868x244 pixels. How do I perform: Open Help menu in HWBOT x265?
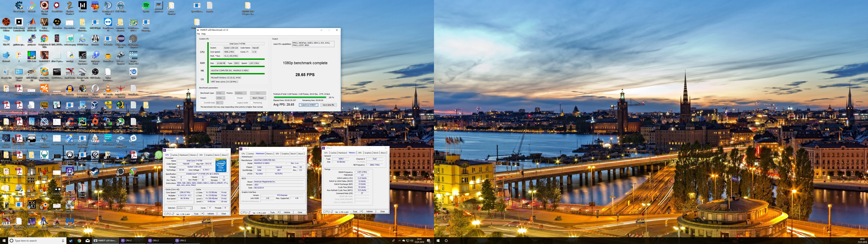tap(203, 34)
